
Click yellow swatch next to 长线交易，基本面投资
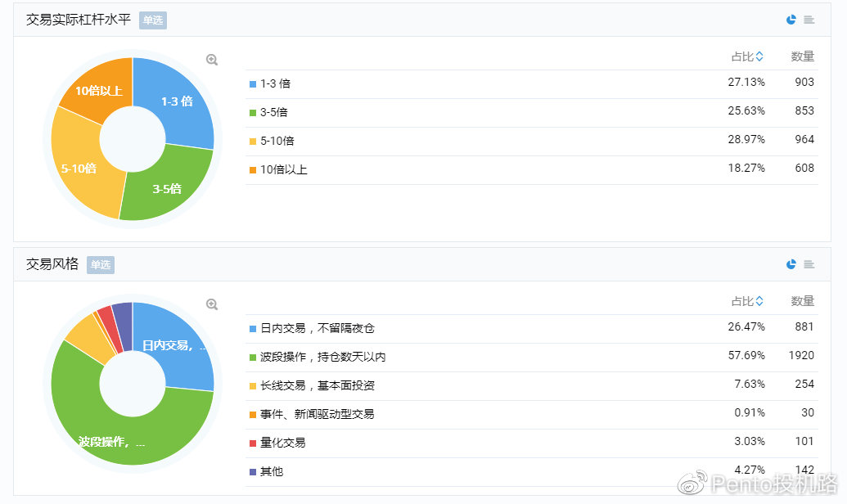tap(253, 385)
